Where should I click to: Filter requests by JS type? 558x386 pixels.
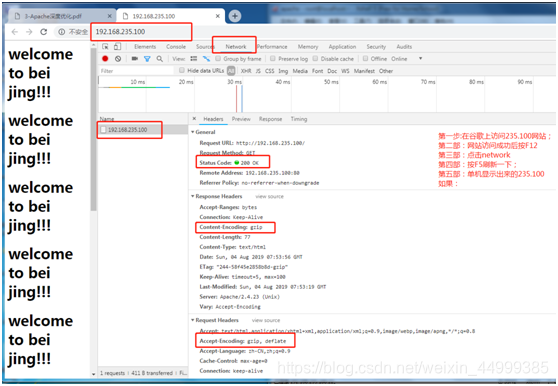258,71
